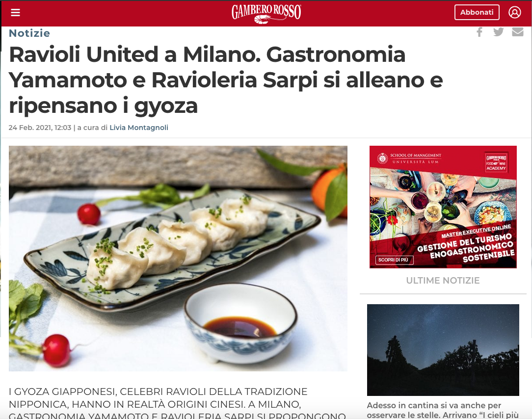This screenshot has height=419, width=532.
Task: Open the starry night vineyard thumbnail
Action: (x=443, y=350)
